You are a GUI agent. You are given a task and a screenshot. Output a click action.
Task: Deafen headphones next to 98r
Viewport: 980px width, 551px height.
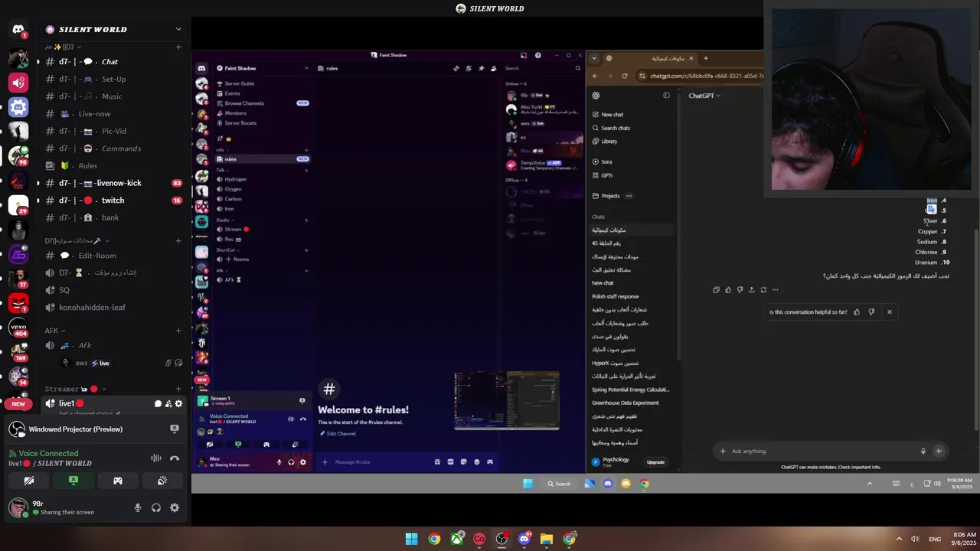pyautogui.click(x=156, y=507)
